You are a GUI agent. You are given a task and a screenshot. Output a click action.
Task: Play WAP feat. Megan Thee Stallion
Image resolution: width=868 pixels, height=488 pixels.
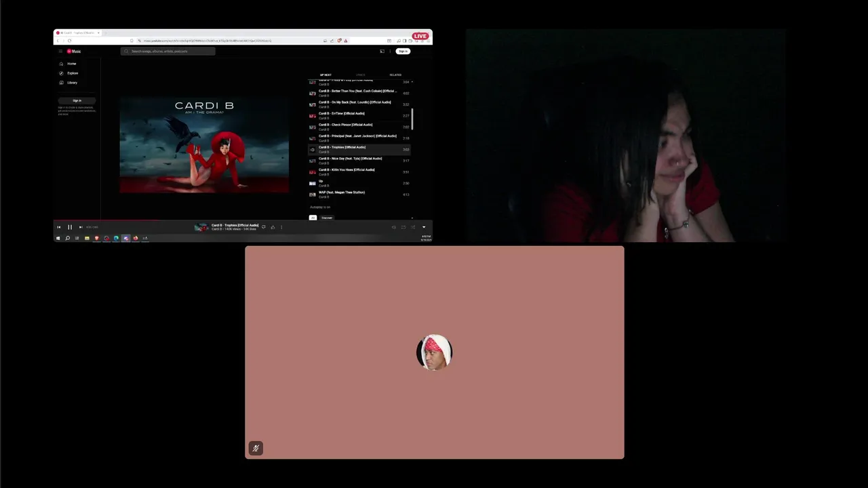click(x=359, y=195)
